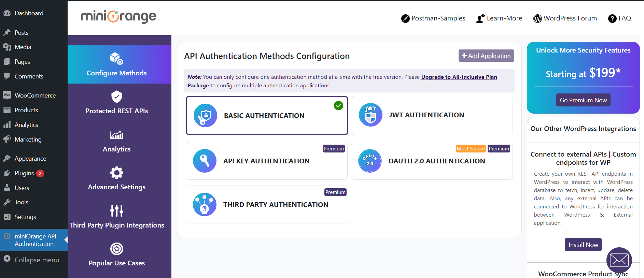
Task: Click the Comments bubble icon
Action: click(x=7, y=76)
